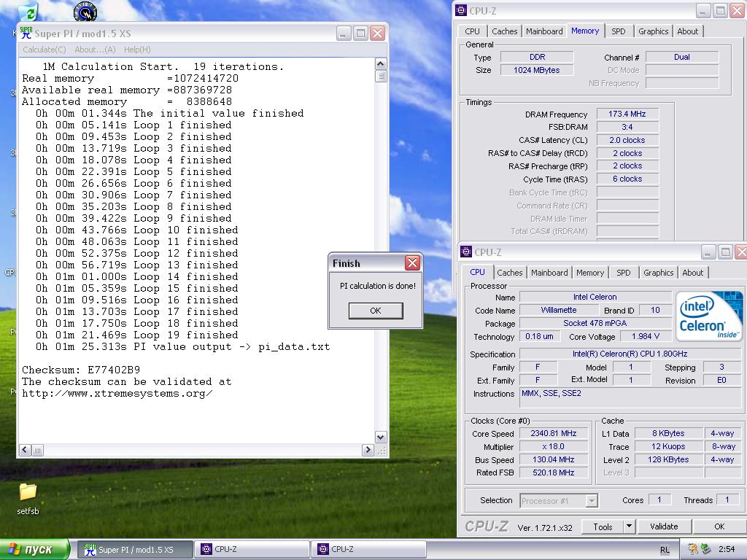Click the RL language indicator in the taskbar
Screen dimensions: 747x560
tap(665, 550)
